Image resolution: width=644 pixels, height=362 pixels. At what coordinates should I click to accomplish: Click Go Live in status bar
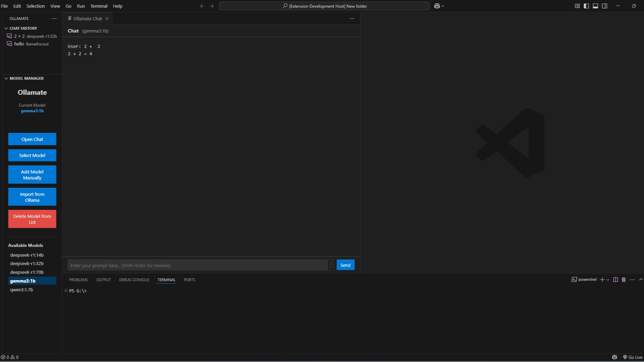[x=632, y=357]
